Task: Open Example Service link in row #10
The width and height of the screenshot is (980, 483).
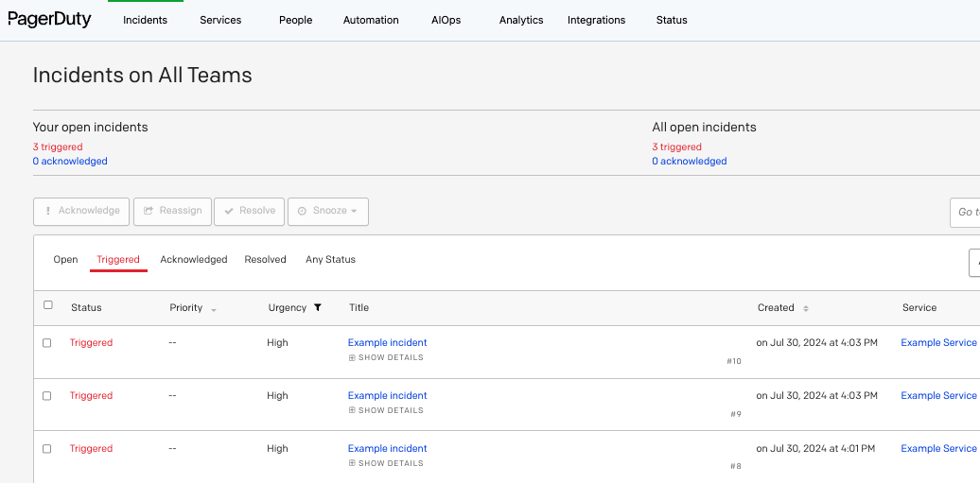Action: pos(938,342)
